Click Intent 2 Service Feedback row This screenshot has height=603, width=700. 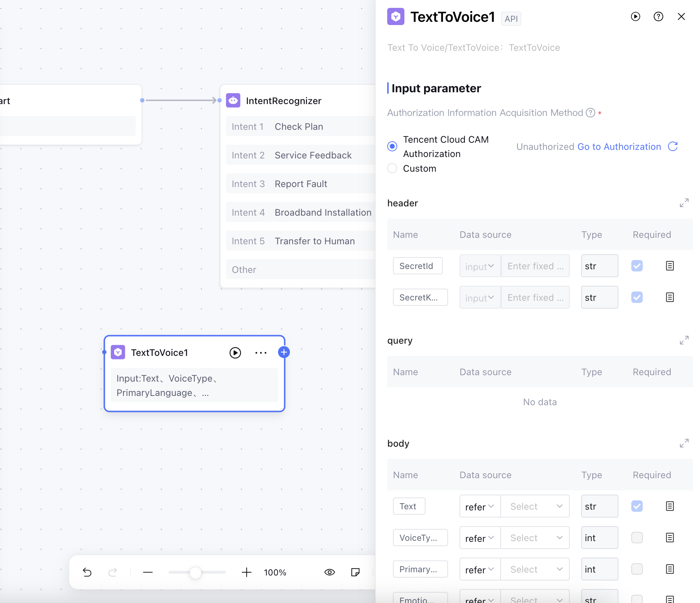301,155
